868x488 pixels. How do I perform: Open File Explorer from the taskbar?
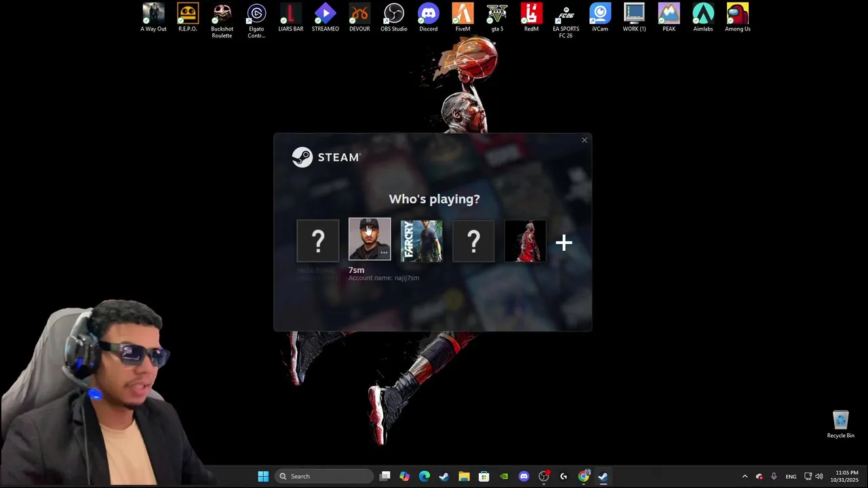pos(464,476)
